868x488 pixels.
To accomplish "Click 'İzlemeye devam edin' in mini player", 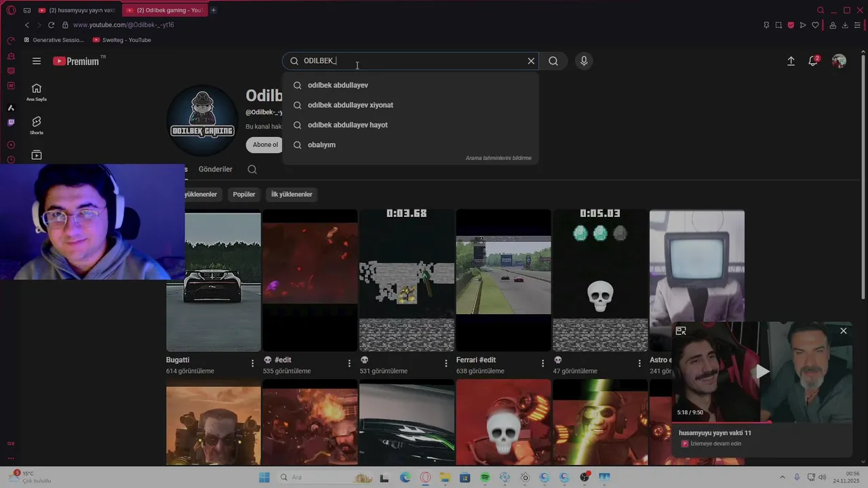I will tap(715, 443).
